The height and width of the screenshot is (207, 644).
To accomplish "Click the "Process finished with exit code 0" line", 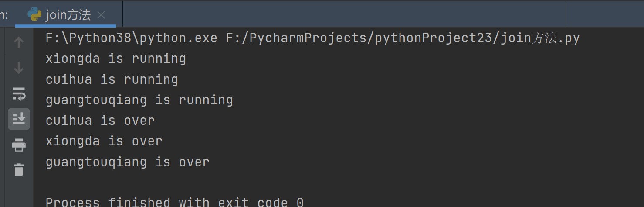I will (174, 202).
